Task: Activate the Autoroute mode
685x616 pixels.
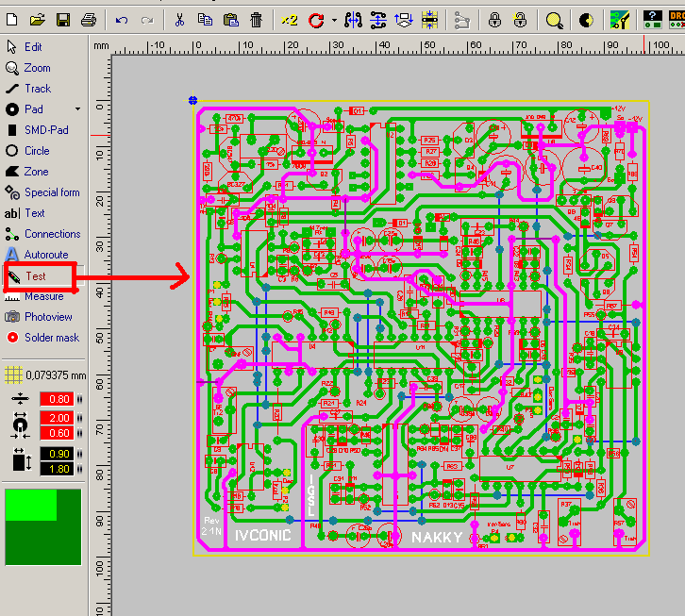Action: click(x=45, y=255)
